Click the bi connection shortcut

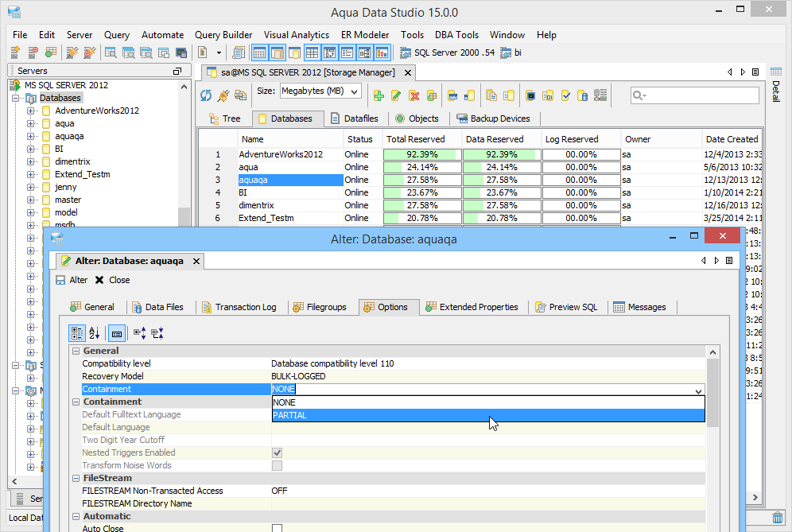coord(511,52)
